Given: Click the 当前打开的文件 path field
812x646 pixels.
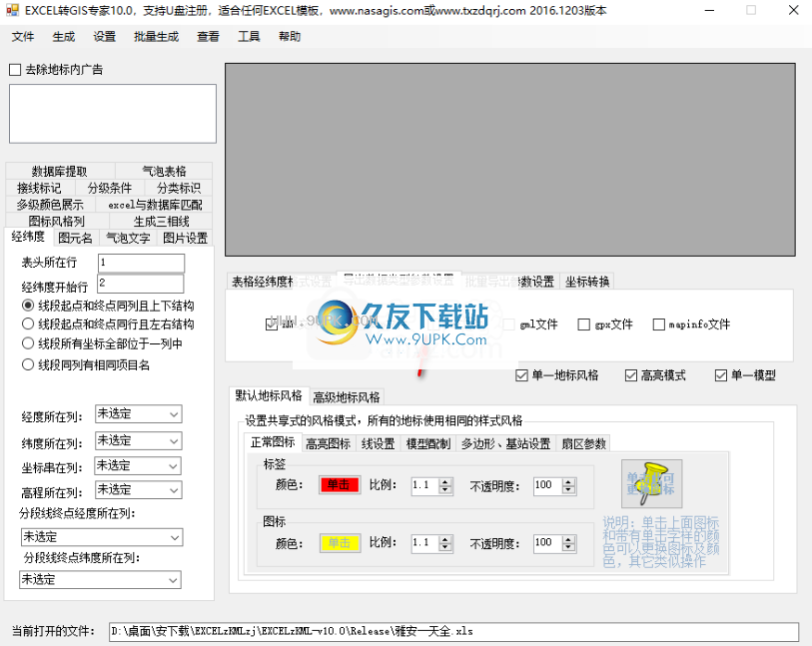Looking at the screenshot, I should tap(453, 631).
